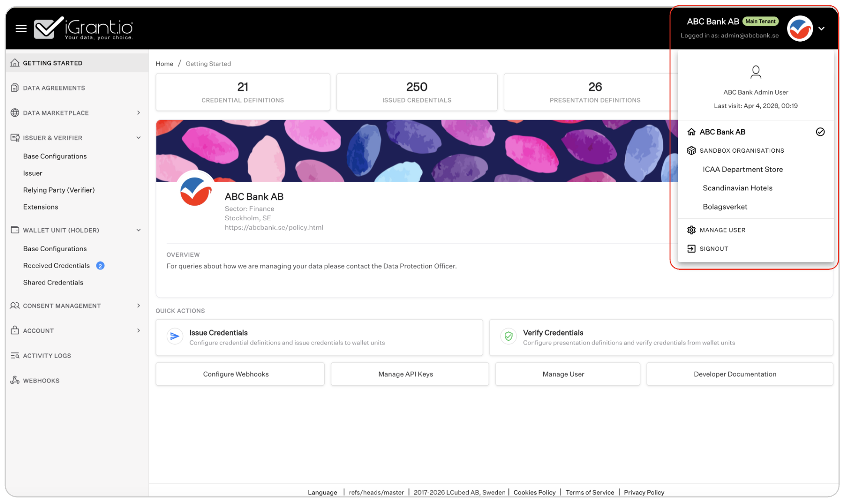Open the Sandbox Organisations package icon
Screen dimensions: 848x504
tap(692, 151)
